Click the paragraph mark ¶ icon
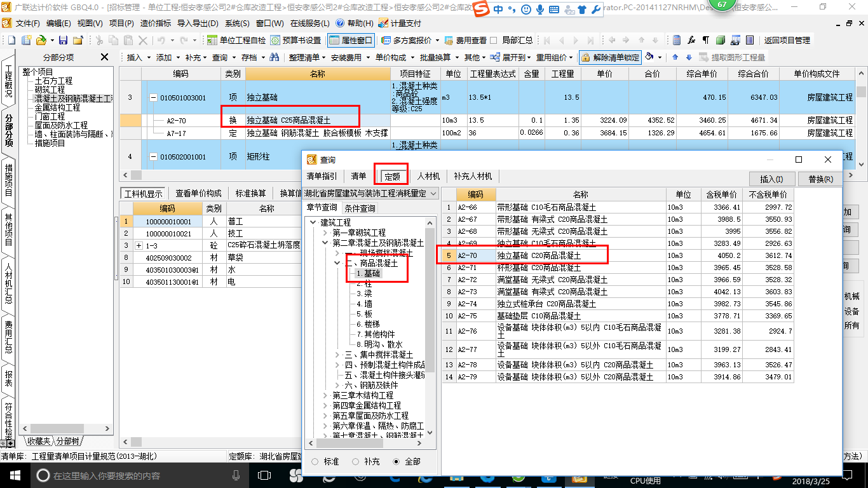868x488 pixels. point(705,40)
